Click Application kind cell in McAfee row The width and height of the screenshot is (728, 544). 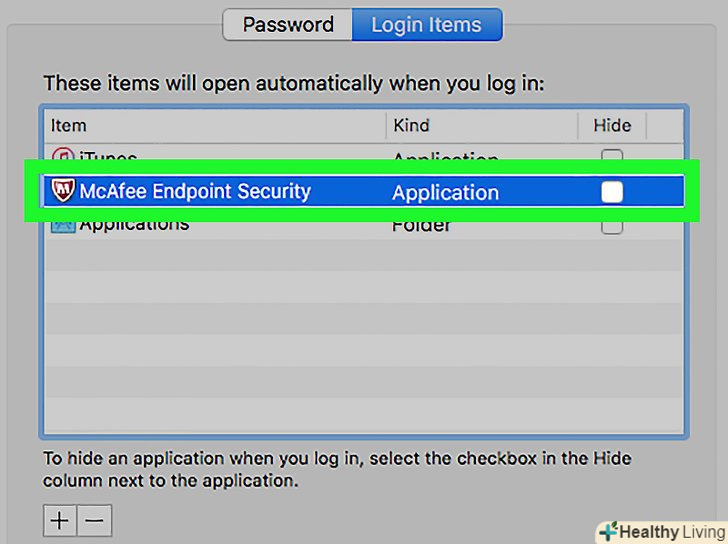445,192
